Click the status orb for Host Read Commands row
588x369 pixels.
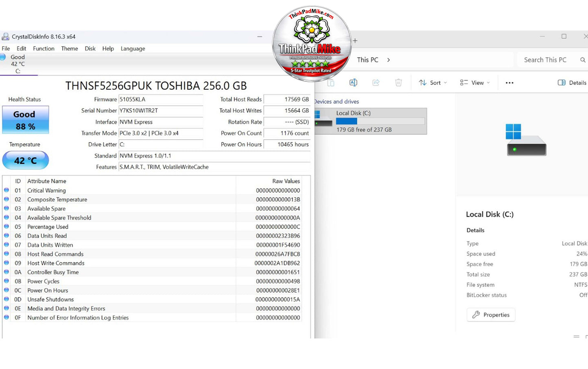point(7,254)
